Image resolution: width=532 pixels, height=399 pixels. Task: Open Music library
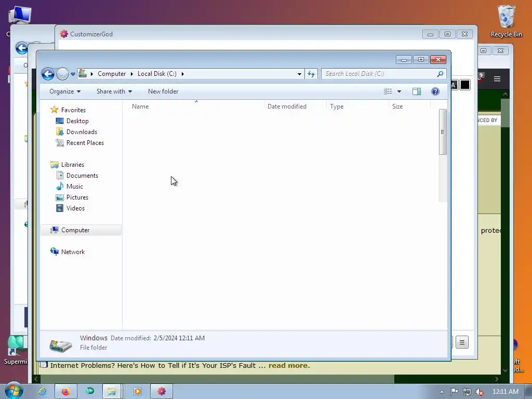click(x=74, y=187)
